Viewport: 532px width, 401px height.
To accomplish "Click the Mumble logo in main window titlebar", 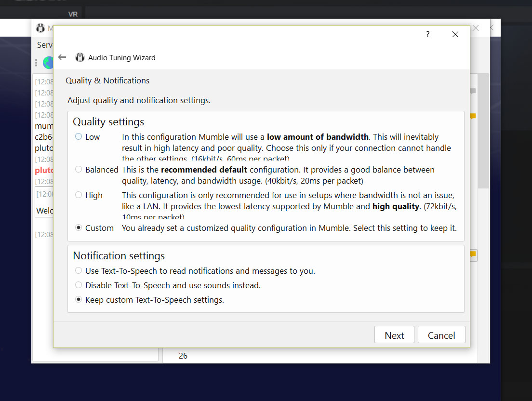I will pyautogui.click(x=40, y=28).
